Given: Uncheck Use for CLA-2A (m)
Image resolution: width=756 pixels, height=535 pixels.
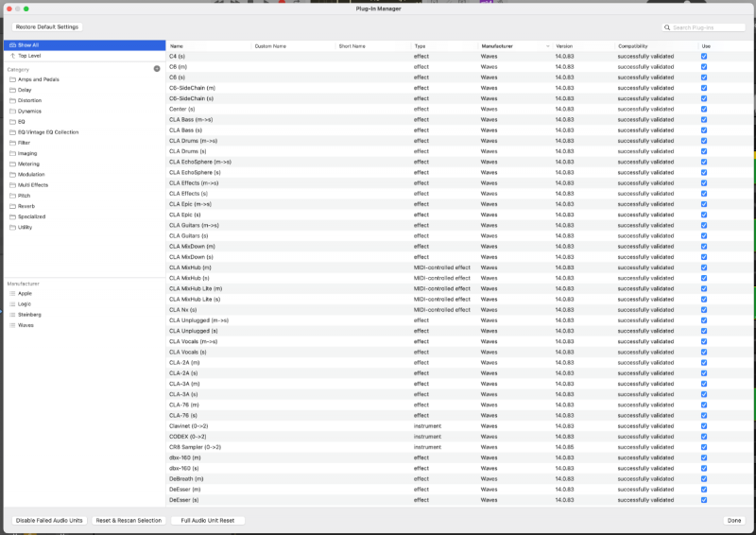Looking at the screenshot, I should [x=704, y=363].
